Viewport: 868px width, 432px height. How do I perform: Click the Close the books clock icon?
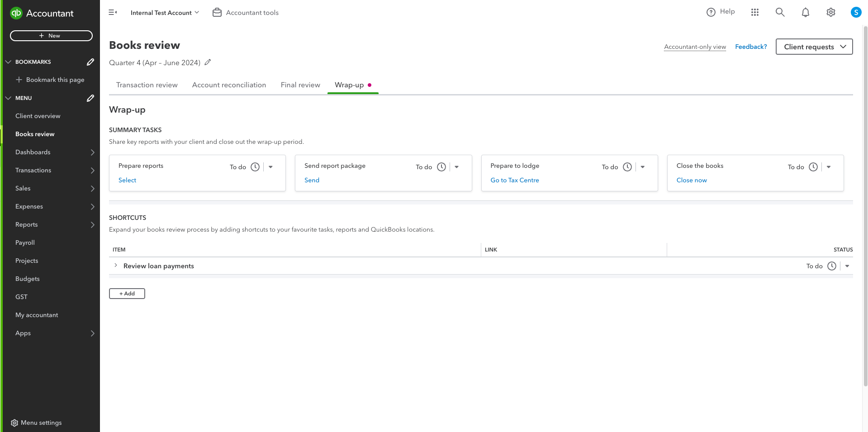(813, 167)
